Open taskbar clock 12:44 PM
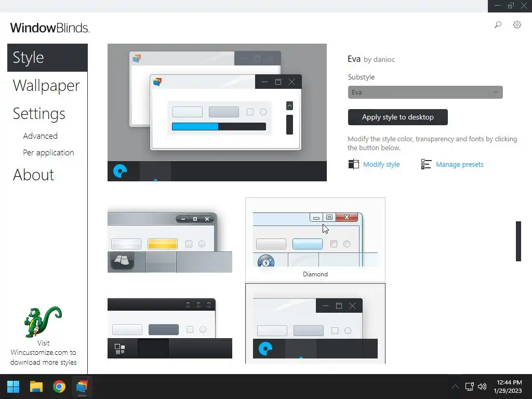Viewport: 532px width, 399px height. click(508, 387)
